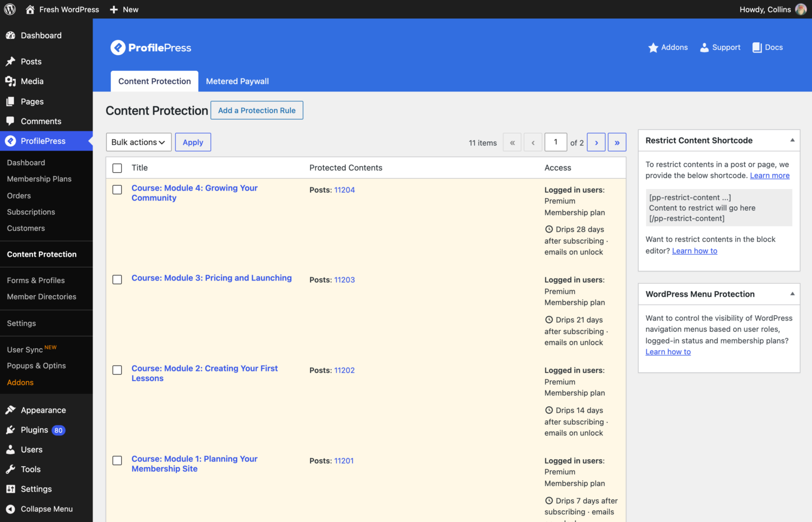Click the ProfilePress logo
This screenshot has height=522, width=812.
151,48
